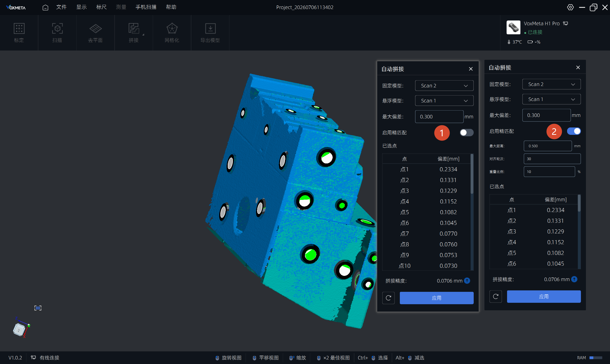This screenshot has width=610, height=364.
Task: Click the Project_20260706113402 title
Action: 305,7
